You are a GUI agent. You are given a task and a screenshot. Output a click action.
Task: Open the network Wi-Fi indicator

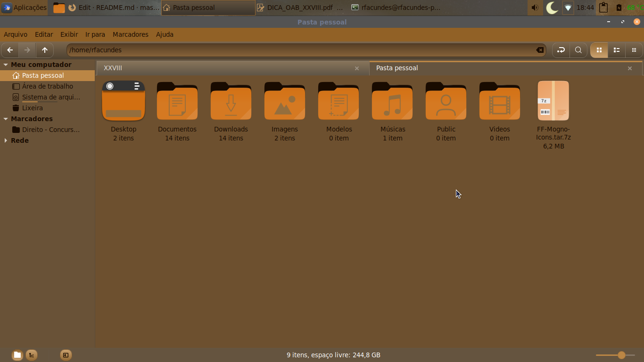(568, 8)
